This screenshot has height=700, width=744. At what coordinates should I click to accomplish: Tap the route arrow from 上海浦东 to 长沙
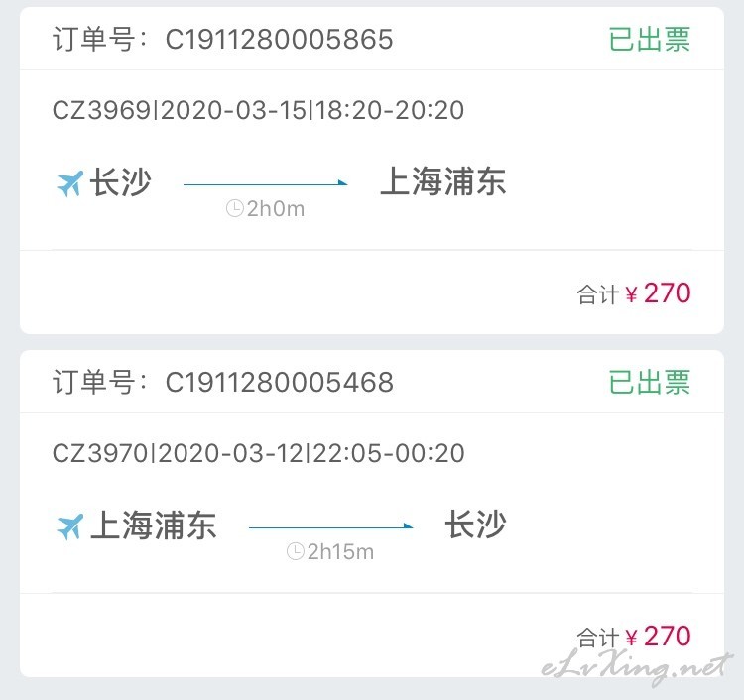tap(330, 526)
